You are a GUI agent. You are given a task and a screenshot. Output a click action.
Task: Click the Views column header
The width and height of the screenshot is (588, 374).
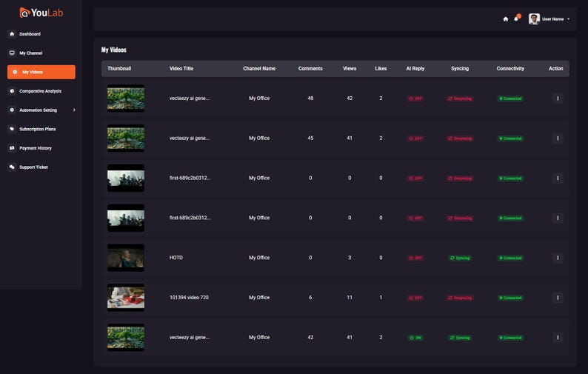click(x=350, y=68)
